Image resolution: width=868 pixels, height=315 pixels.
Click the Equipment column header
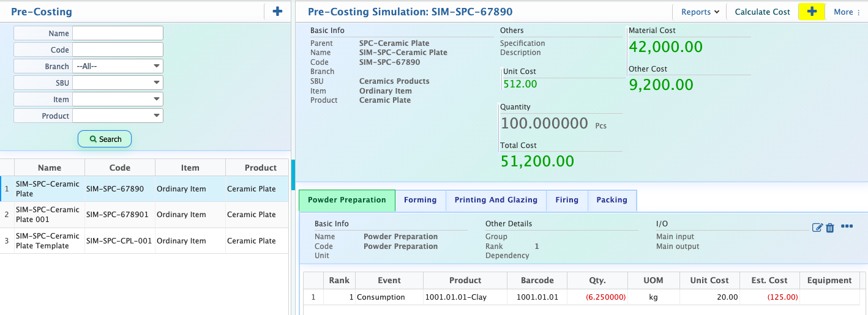829,280
